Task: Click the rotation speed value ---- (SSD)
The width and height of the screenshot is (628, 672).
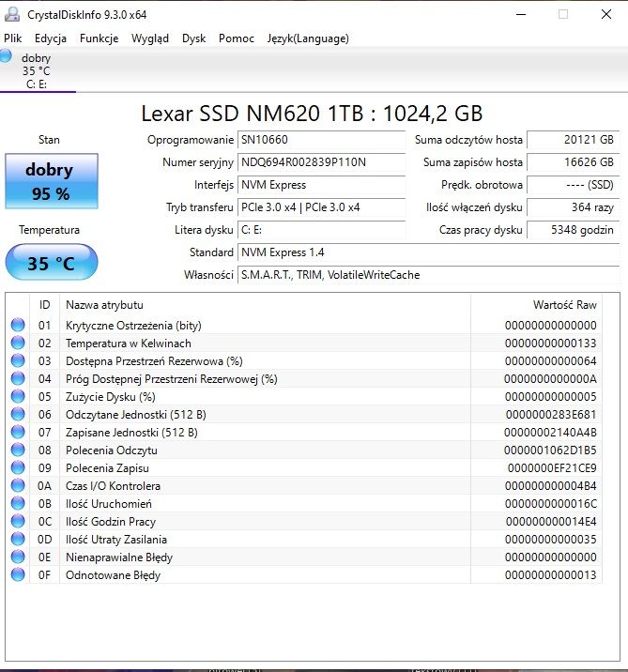Action: click(574, 185)
